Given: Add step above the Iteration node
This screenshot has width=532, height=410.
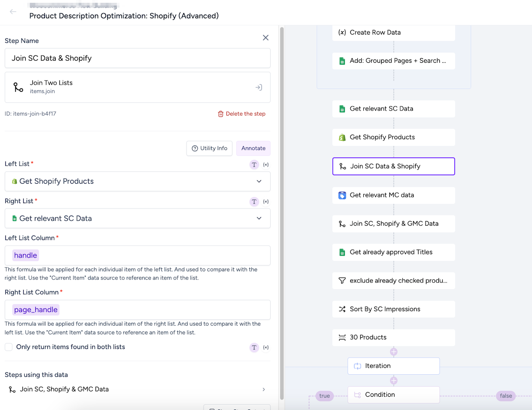Looking at the screenshot, I should 394,352.
